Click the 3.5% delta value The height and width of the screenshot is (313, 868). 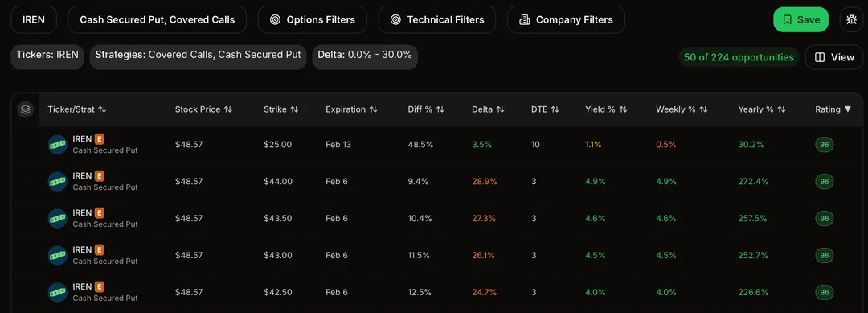tap(481, 145)
